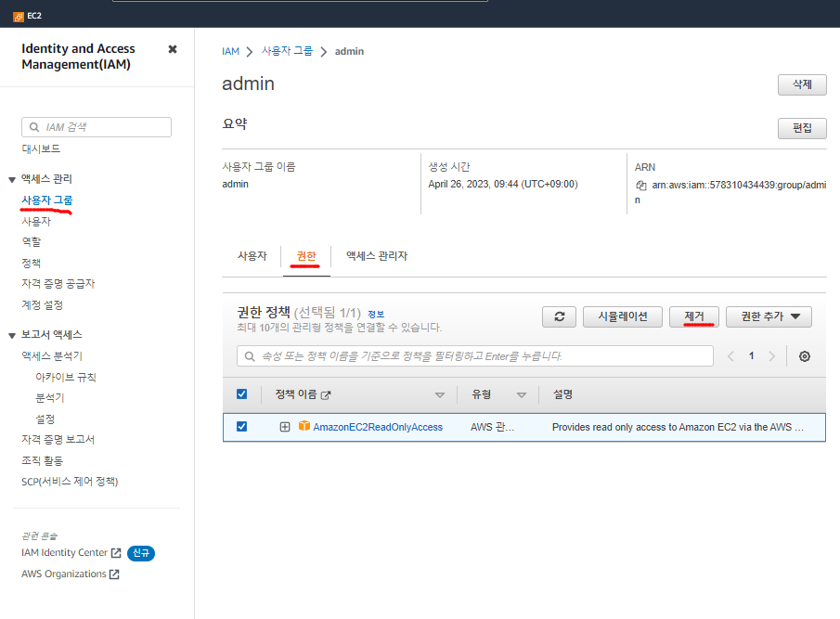Refresh the permission policies list

tap(560, 316)
